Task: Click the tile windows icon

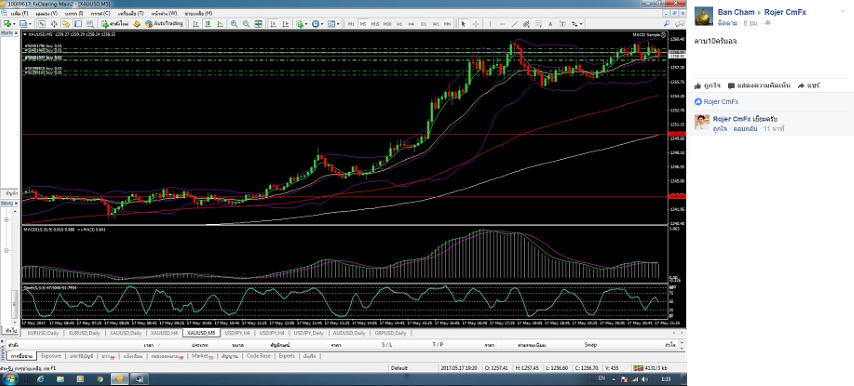Action: click(259, 24)
